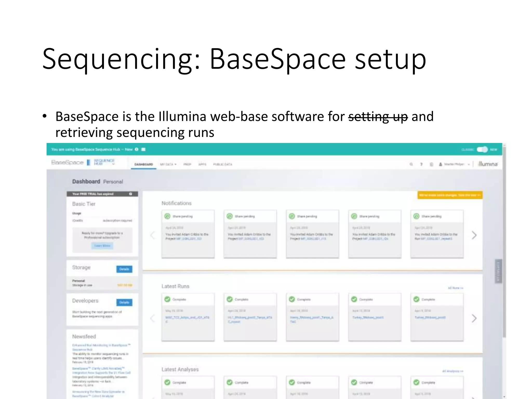This screenshot has width=532, height=399.
Task: Show next Latest Runs with right chevron
Action: (474, 318)
